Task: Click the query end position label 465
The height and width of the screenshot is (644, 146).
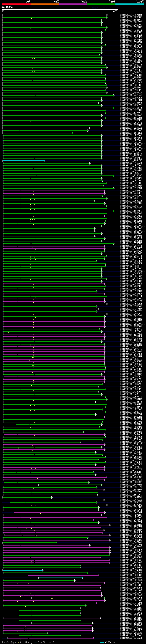Action: [x=115, y=11]
